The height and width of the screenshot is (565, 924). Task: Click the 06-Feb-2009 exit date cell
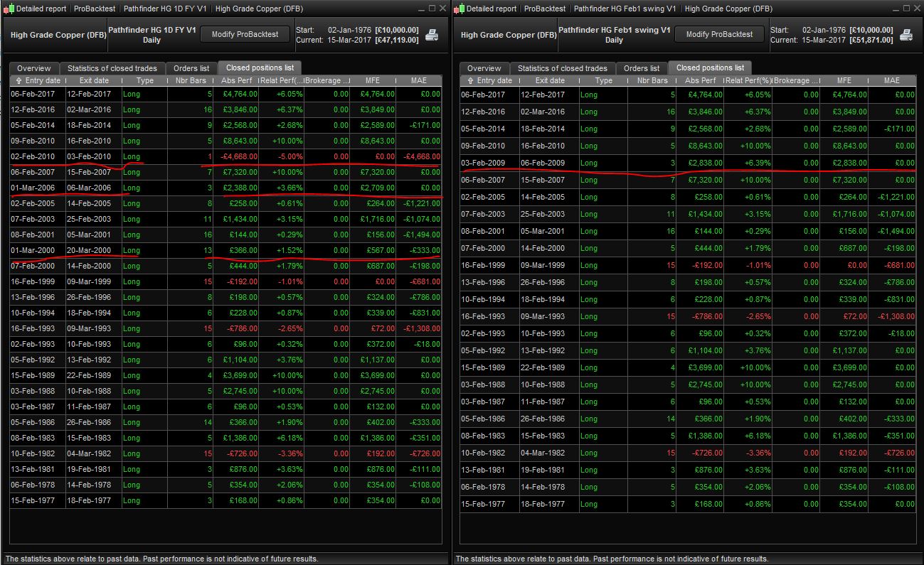pyautogui.click(x=550, y=163)
